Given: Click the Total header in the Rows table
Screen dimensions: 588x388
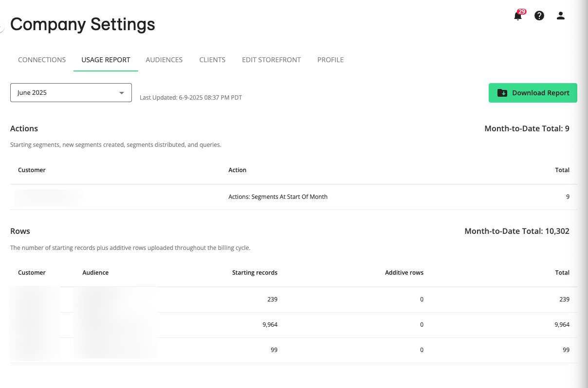Looking at the screenshot, I should pos(562,273).
